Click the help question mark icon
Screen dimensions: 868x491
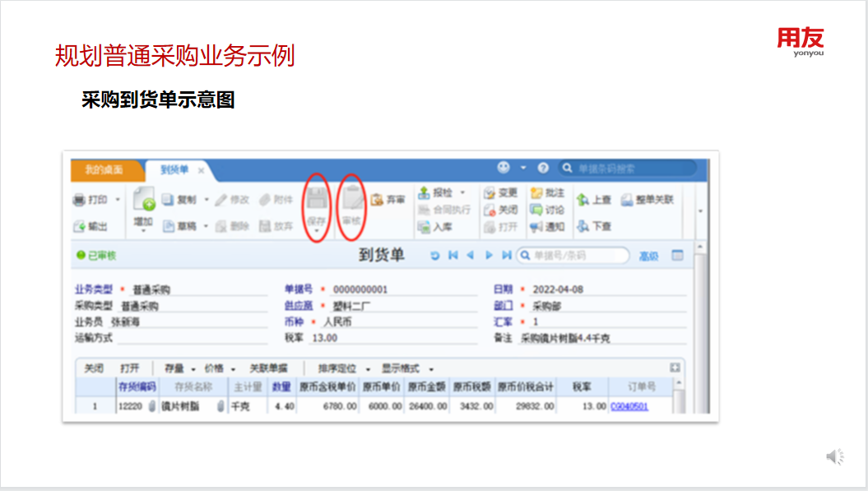(543, 168)
